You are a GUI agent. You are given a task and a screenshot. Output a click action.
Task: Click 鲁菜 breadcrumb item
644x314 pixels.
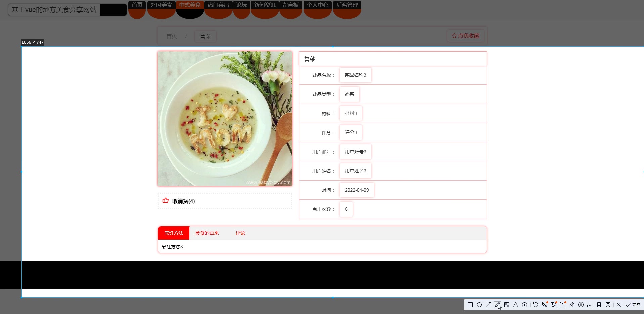point(205,36)
